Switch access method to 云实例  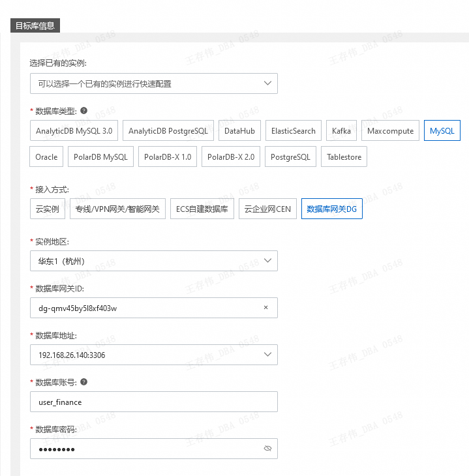(x=47, y=209)
